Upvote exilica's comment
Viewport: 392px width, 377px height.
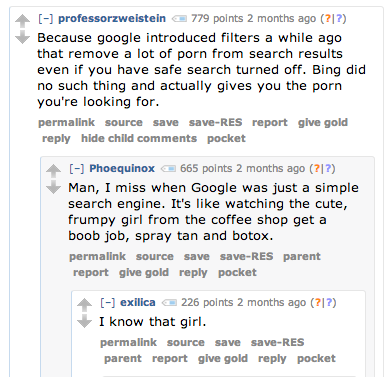(x=84, y=305)
